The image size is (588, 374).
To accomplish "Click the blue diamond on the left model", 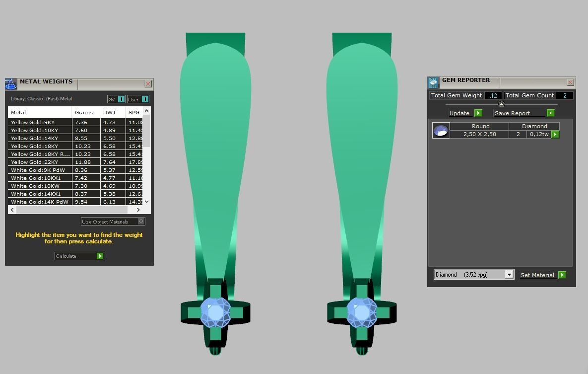I will pos(216,312).
